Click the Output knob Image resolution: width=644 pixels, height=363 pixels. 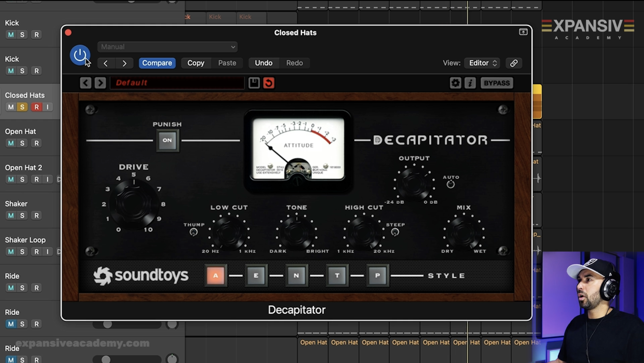click(x=414, y=184)
